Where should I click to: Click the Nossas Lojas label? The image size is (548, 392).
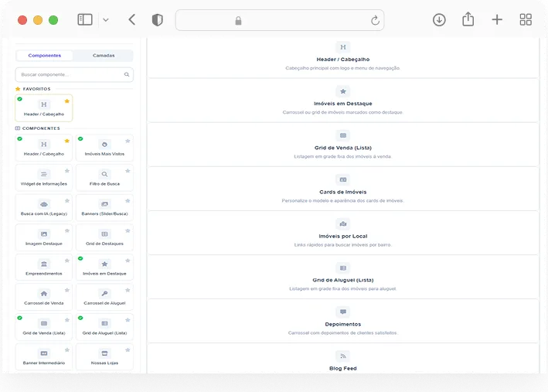click(104, 363)
